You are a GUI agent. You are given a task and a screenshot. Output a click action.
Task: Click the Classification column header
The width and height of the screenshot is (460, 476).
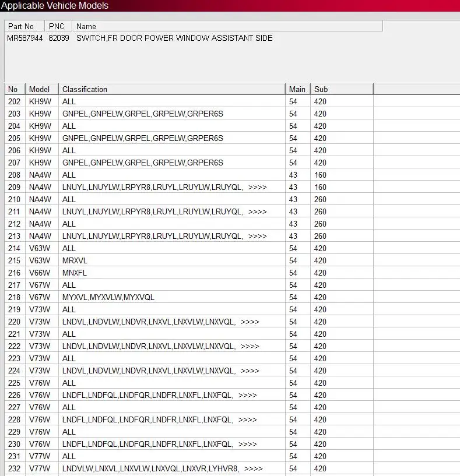click(x=172, y=89)
